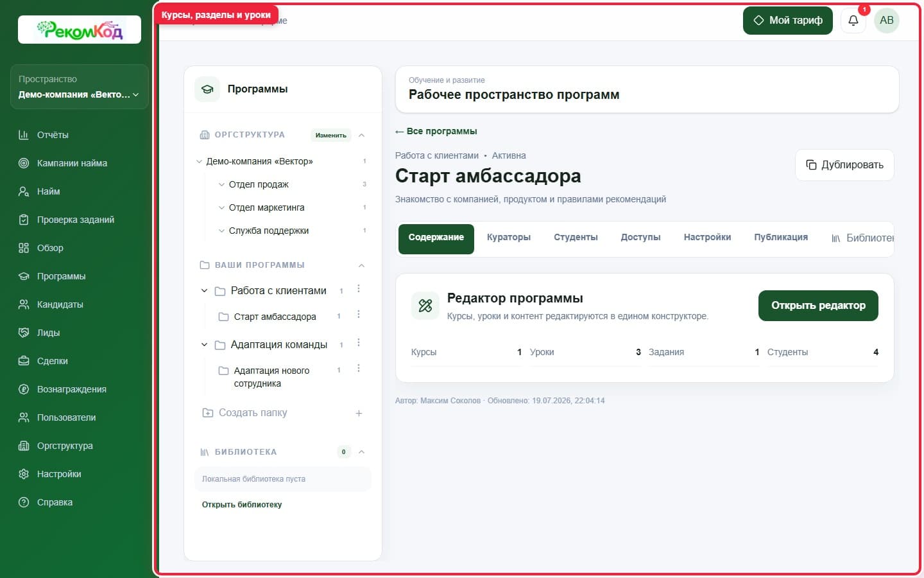Viewport: 924px width, 578px height.
Task: Click the Библиотека 0 count badge
Action: pyautogui.click(x=344, y=452)
